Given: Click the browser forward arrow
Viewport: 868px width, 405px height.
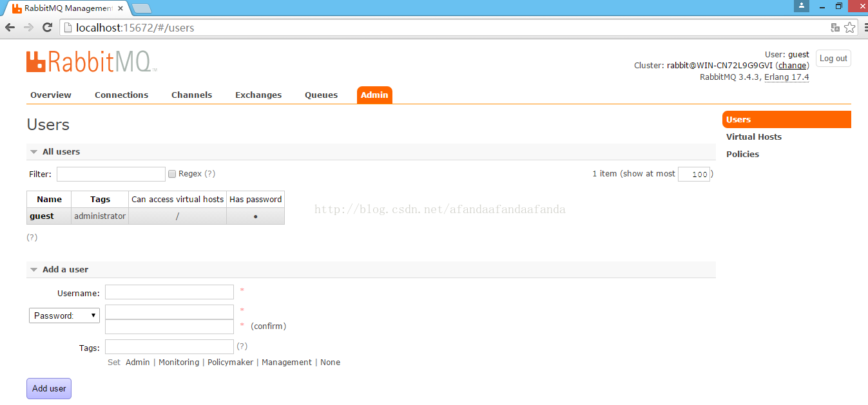Looking at the screenshot, I should point(28,28).
